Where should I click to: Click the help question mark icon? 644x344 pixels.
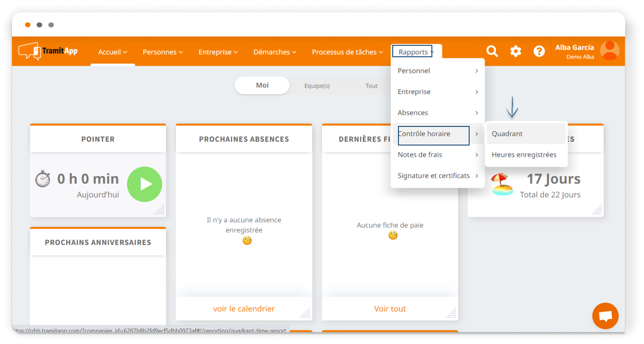[x=539, y=52]
